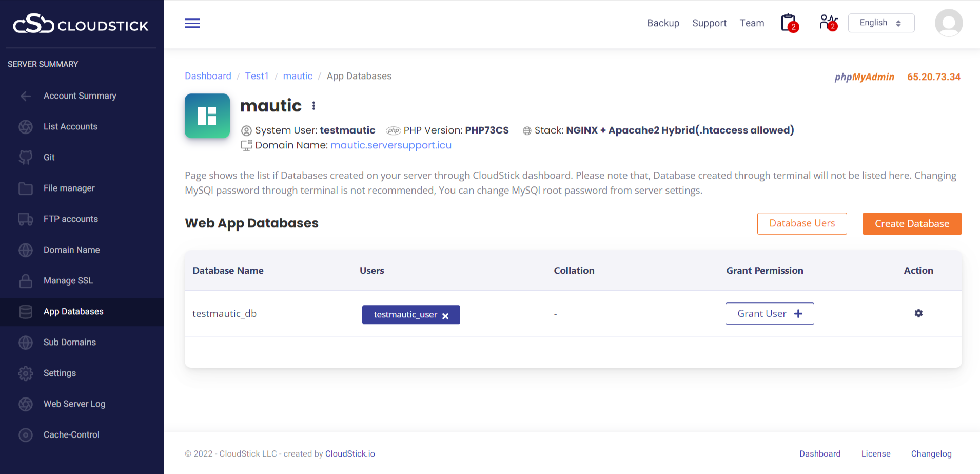
Task: Open the team activity notification icon
Action: pyautogui.click(x=828, y=23)
